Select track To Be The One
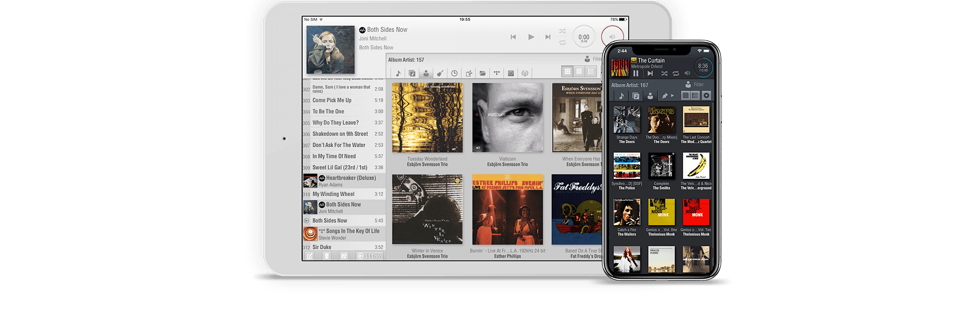Viewport: 980px width, 314px height. click(344, 112)
